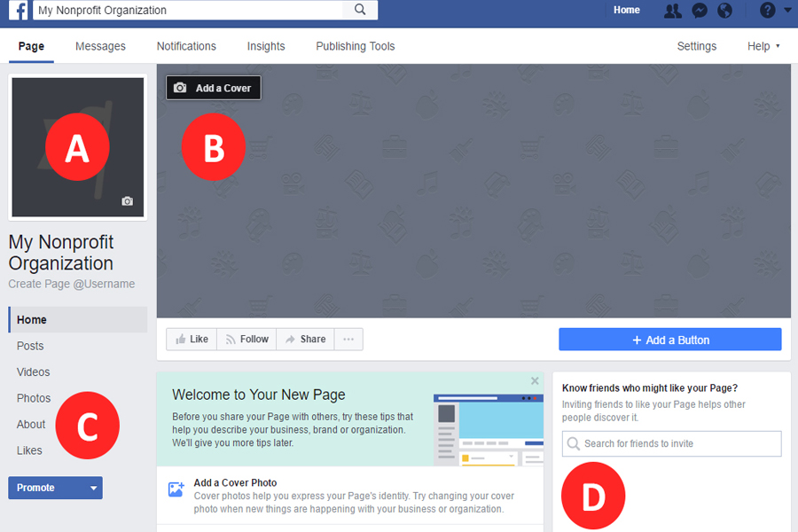Click the Search for friends to invite field

(671, 443)
